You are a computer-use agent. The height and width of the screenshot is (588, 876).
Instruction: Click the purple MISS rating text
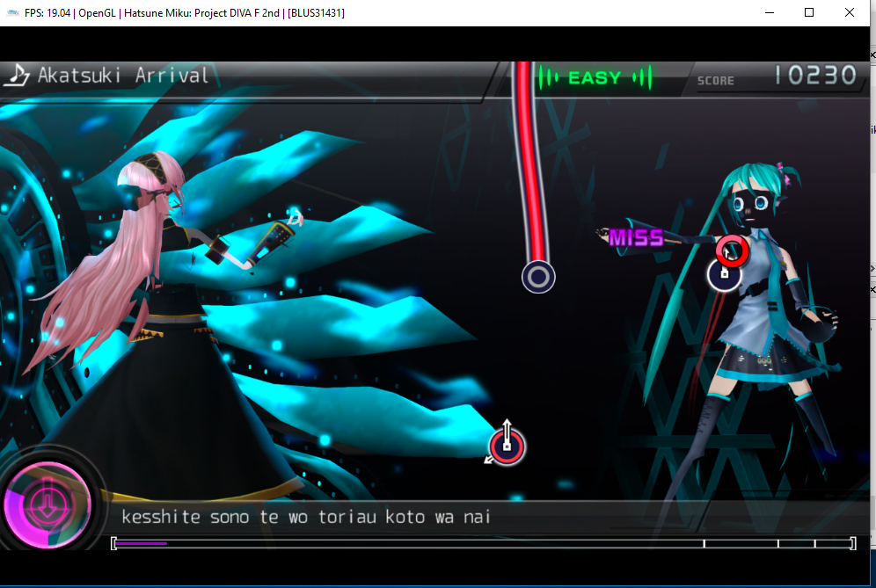tap(635, 237)
